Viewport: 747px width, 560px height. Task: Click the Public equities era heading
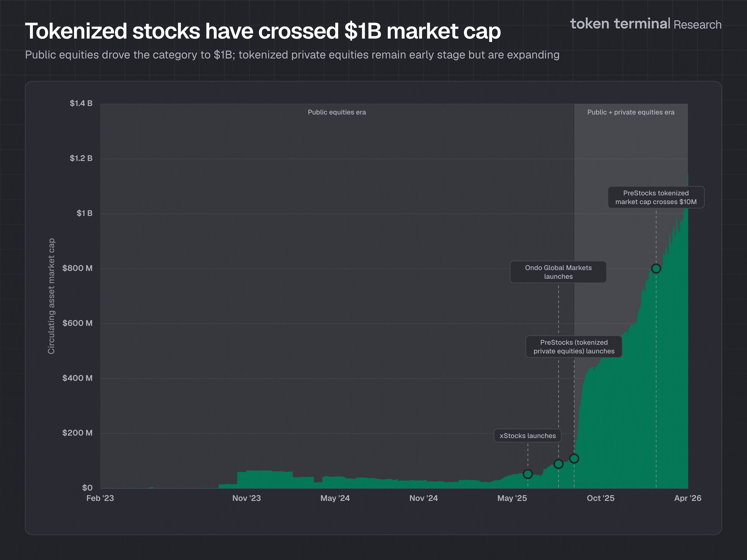coord(337,112)
